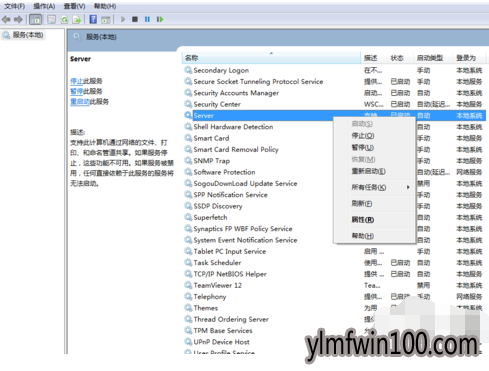Sort by the 登录为 column header
This screenshot has width=489, height=371.
pos(469,58)
